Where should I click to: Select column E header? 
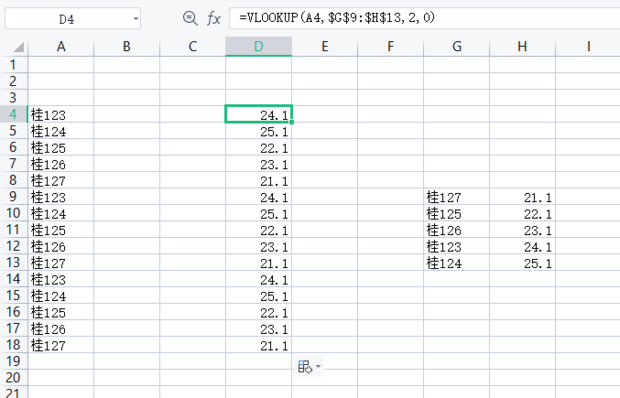pyautogui.click(x=325, y=47)
